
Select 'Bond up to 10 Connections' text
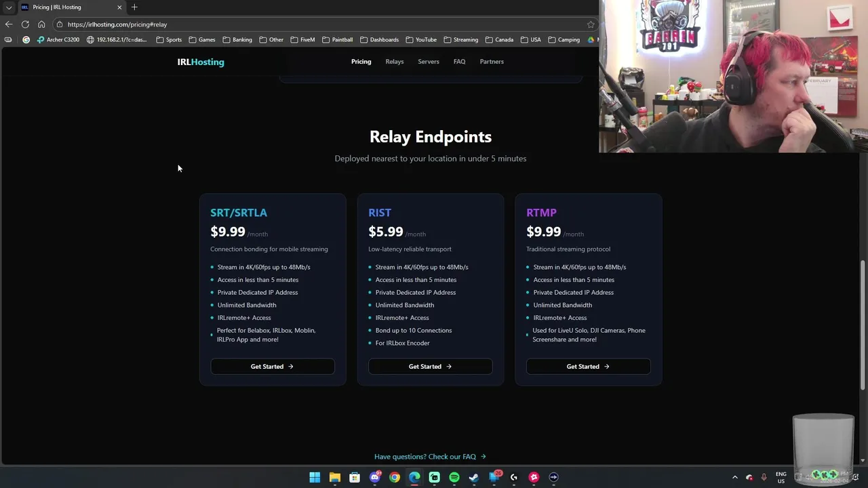(414, 330)
